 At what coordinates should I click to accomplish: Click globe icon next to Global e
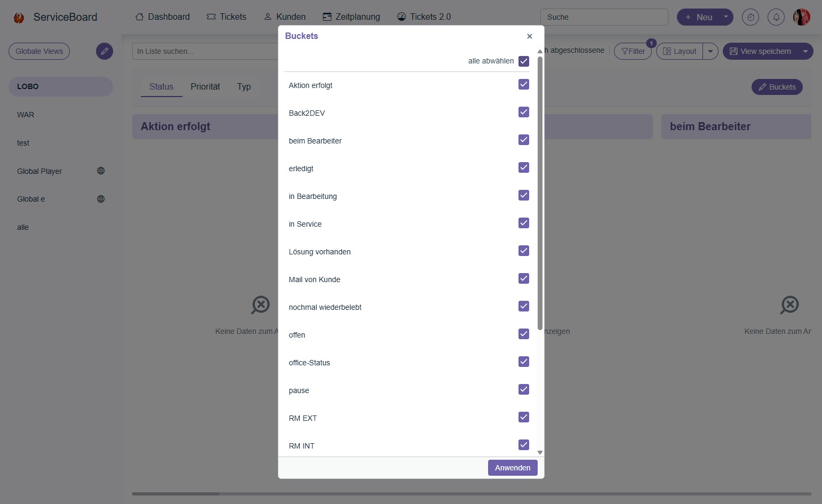[101, 199]
